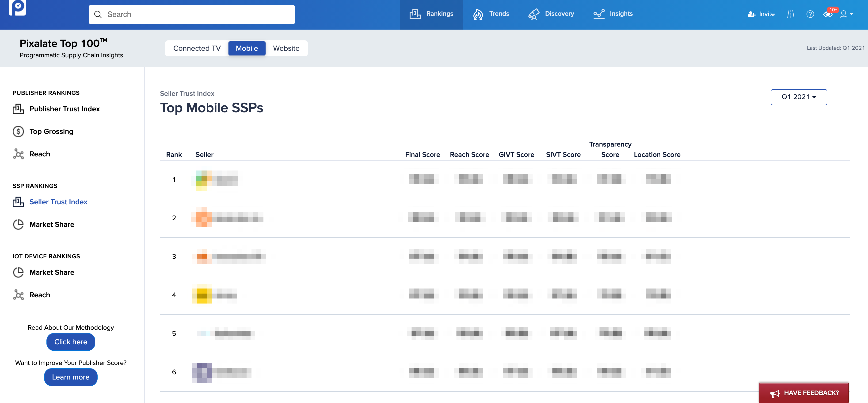Open Market Share under IoT Device Rankings
Screen dimensions: 868x403
point(52,272)
